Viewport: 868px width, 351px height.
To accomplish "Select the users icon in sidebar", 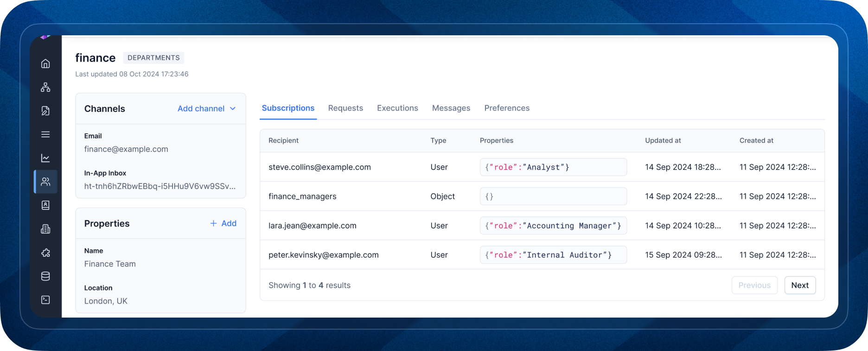I will [x=45, y=182].
